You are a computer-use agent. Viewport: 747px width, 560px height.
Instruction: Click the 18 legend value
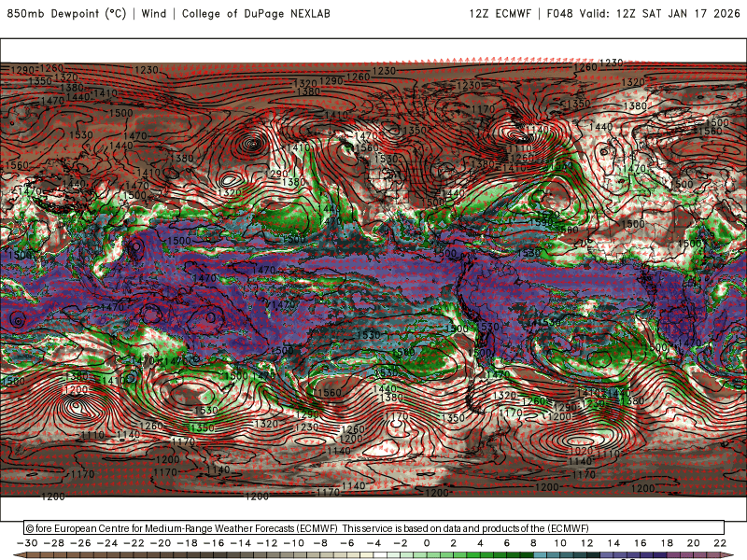(667, 543)
